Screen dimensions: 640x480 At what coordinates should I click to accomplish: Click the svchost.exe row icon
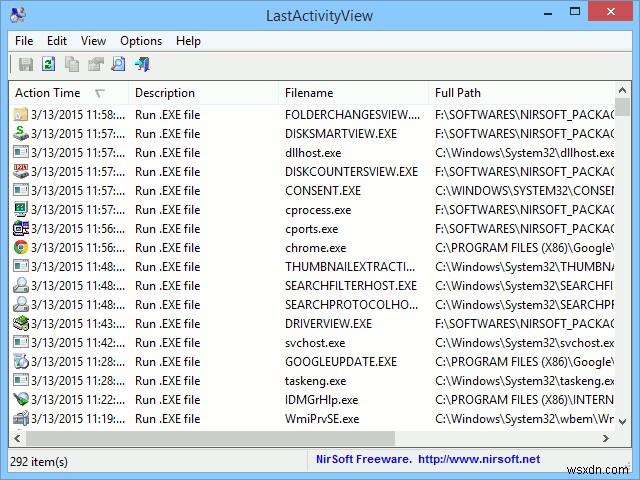point(20,342)
